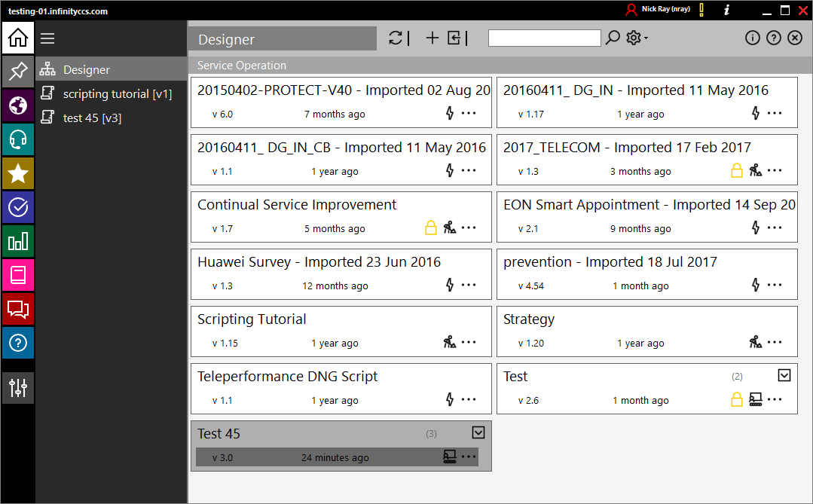The image size is (813, 504).
Task: Open more options for Huawei Survey
Action: 469,285
